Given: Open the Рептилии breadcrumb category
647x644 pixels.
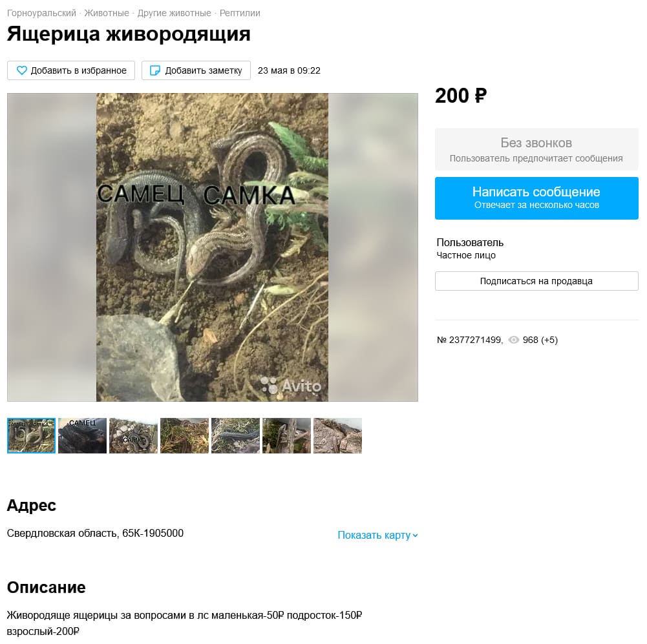Looking at the screenshot, I should coord(240,13).
